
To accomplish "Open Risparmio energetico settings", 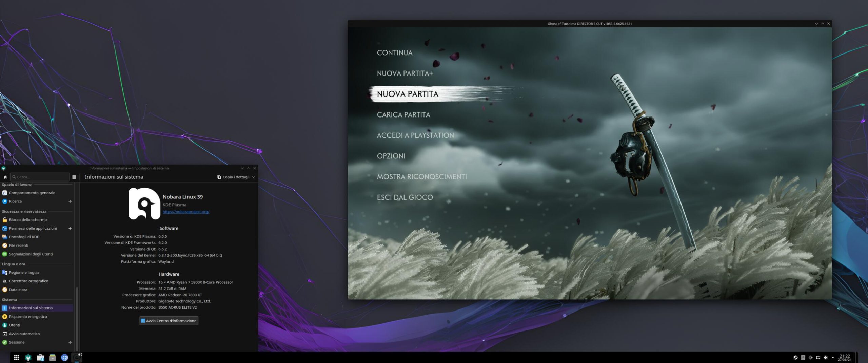I will click(37, 317).
